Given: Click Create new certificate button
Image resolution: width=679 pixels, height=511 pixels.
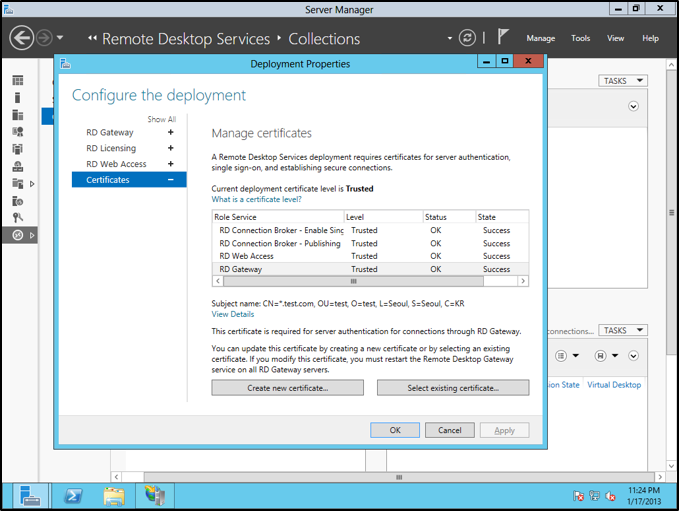Looking at the screenshot, I should point(287,387).
